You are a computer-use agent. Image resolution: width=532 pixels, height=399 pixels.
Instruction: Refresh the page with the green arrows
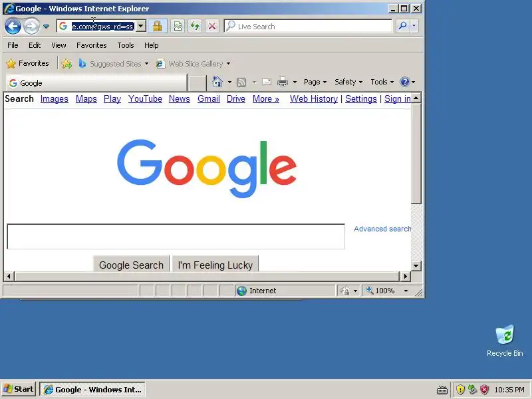pyautogui.click(x=195, y=26)
